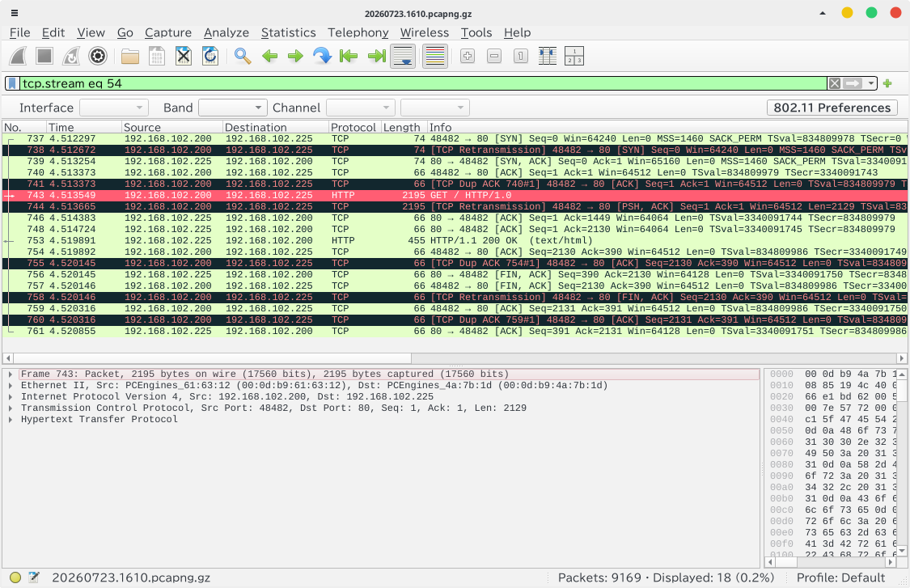Reset text to normal size

(x=521, y=57)
